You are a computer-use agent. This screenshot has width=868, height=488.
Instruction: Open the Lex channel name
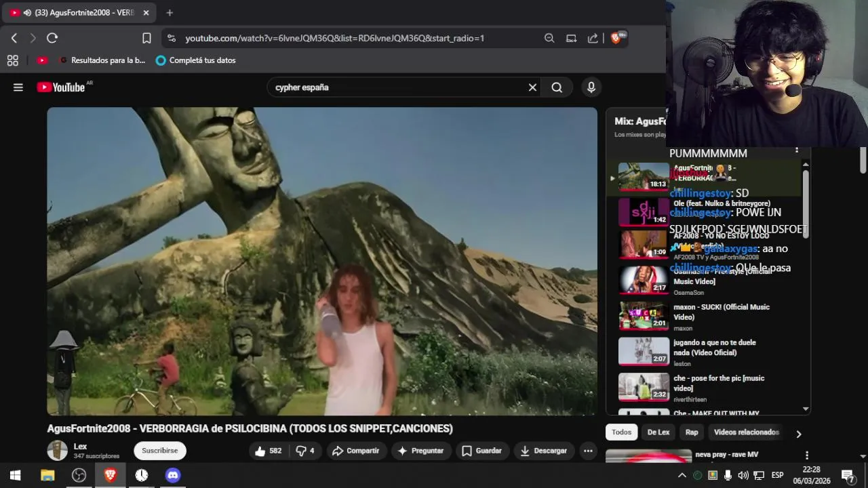pyautogui.click(x=80, y=447)
